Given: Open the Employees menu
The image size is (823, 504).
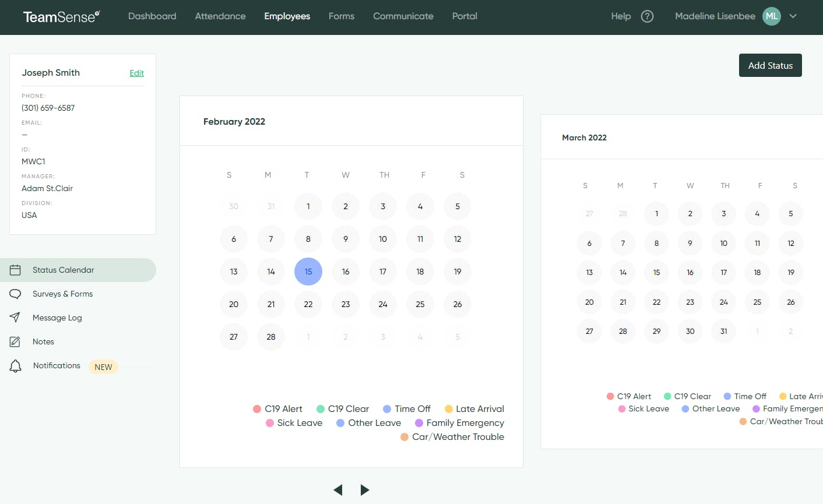Looking at the screenshot, I should [x=287, y=16].
